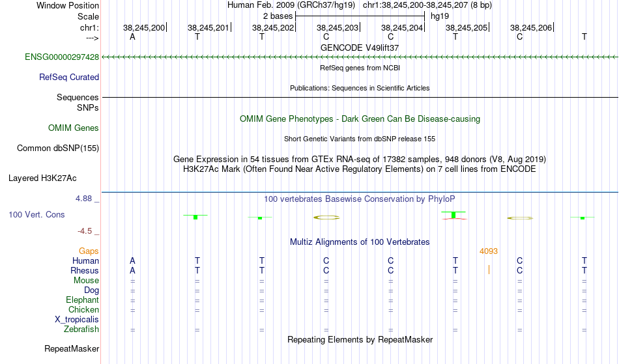Click the green gene arrow line of ENSG00000297428
The image size is (619, 364).
point(360,57)
